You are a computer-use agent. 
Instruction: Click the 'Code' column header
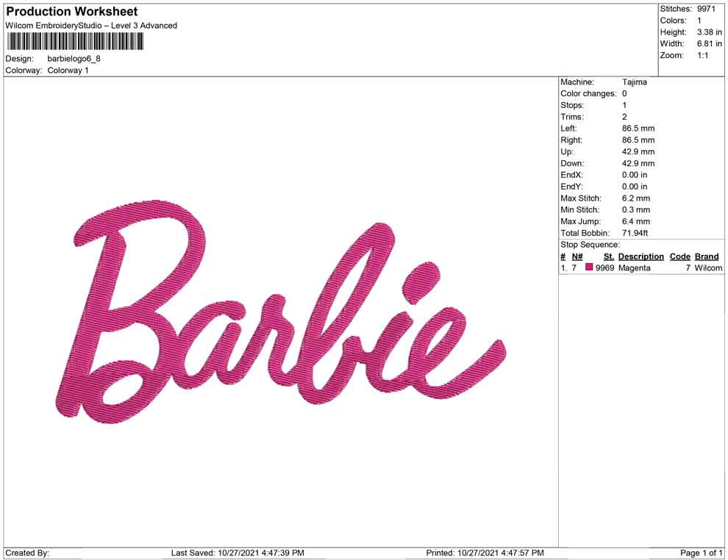click(679, 256)
